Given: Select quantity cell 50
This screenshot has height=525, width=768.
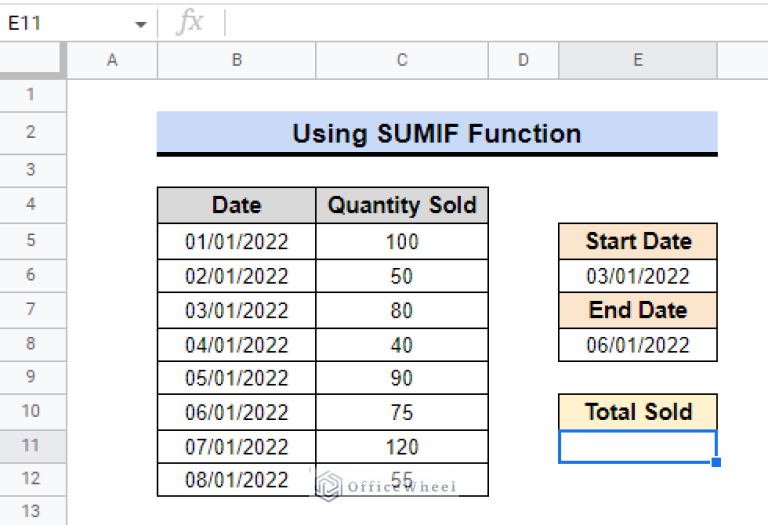Looking at the screenshot, I should 402,276.
